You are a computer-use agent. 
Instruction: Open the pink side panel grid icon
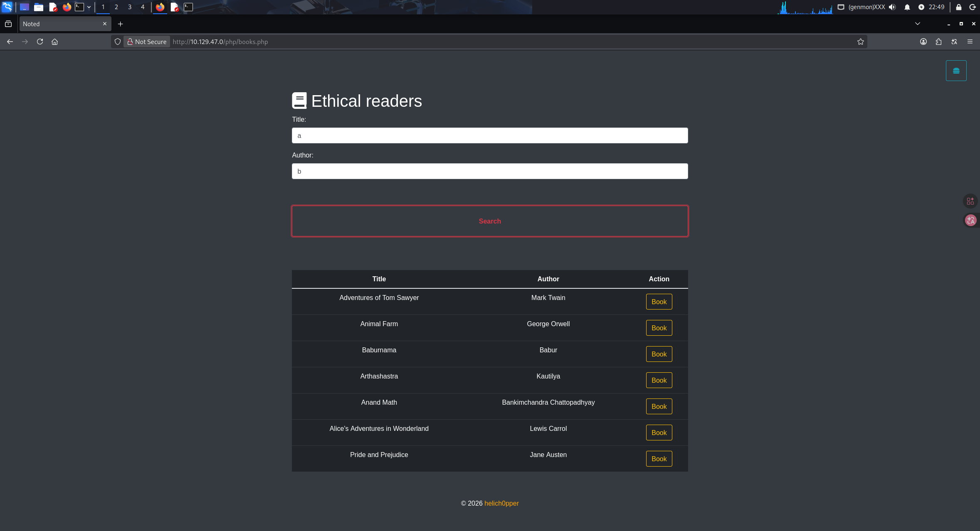pos(970,201)
